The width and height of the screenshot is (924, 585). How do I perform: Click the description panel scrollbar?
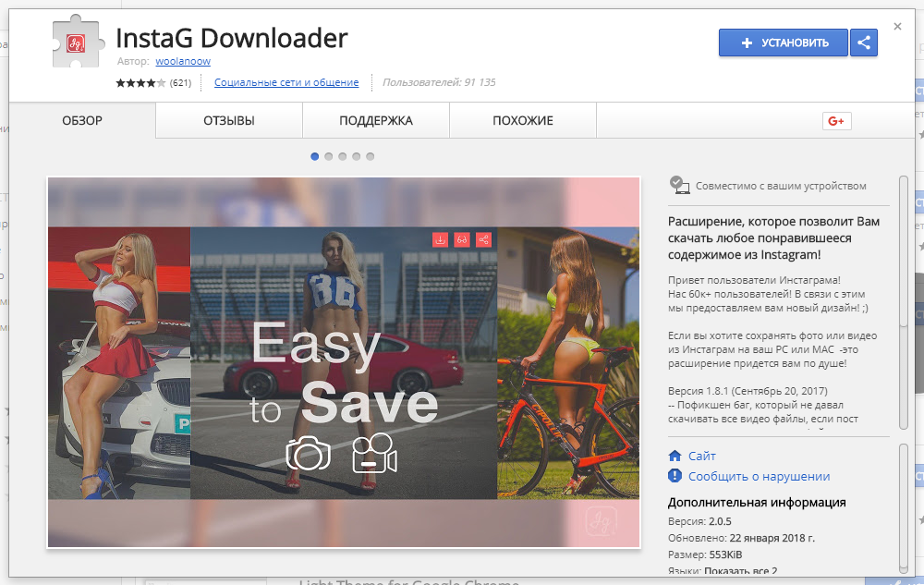pyautogui.click(x=904, y=302)
